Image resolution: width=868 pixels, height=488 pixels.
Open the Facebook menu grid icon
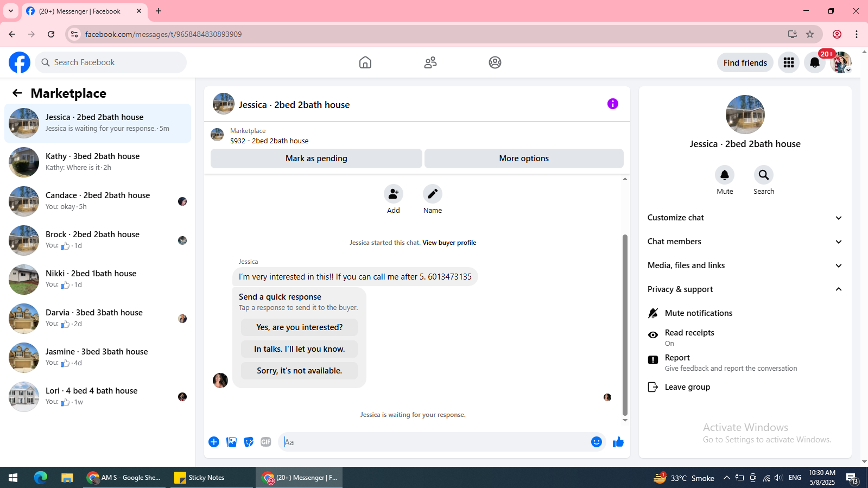tap(789, 62)
